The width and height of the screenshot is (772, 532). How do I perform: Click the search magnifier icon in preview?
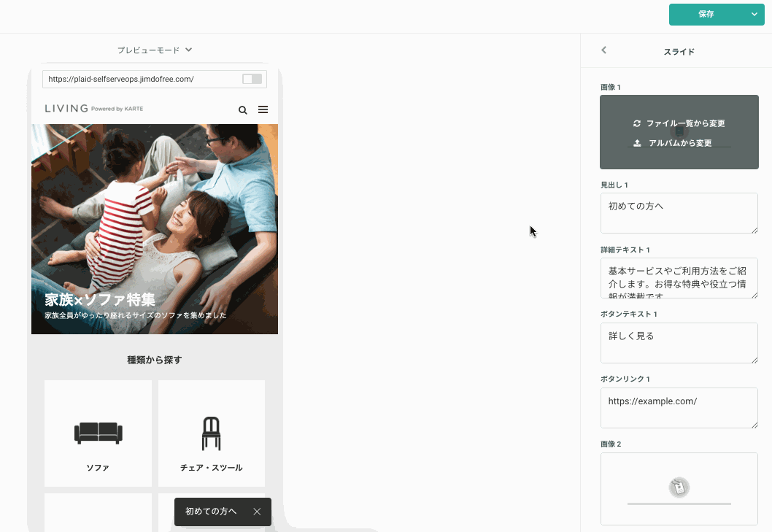[x=243, y=110]
